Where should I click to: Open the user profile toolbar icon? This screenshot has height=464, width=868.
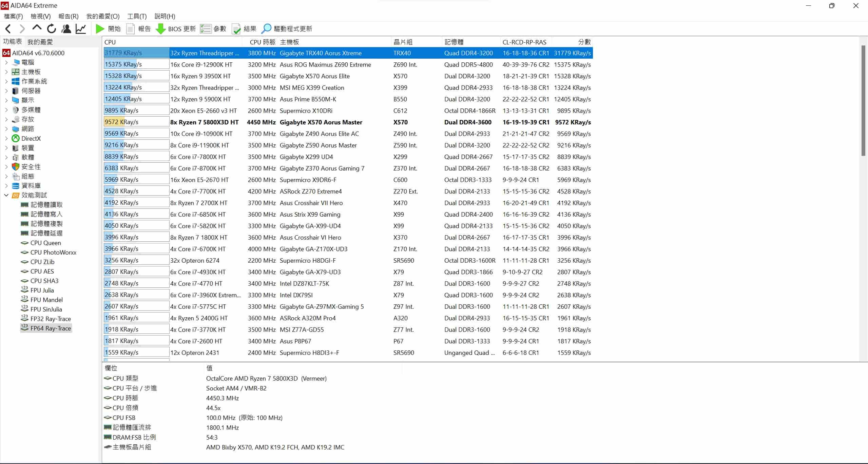tap(66, 29)
